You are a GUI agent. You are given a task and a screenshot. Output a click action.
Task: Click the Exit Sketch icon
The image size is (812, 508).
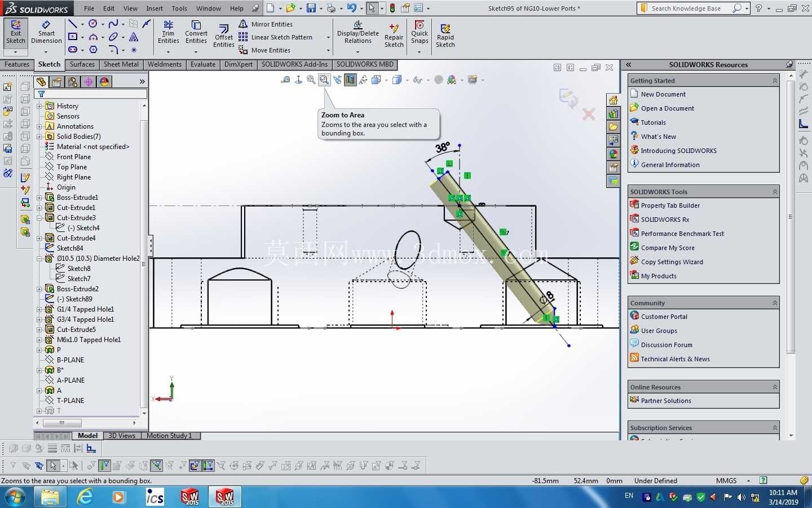(x=16, y=33)
